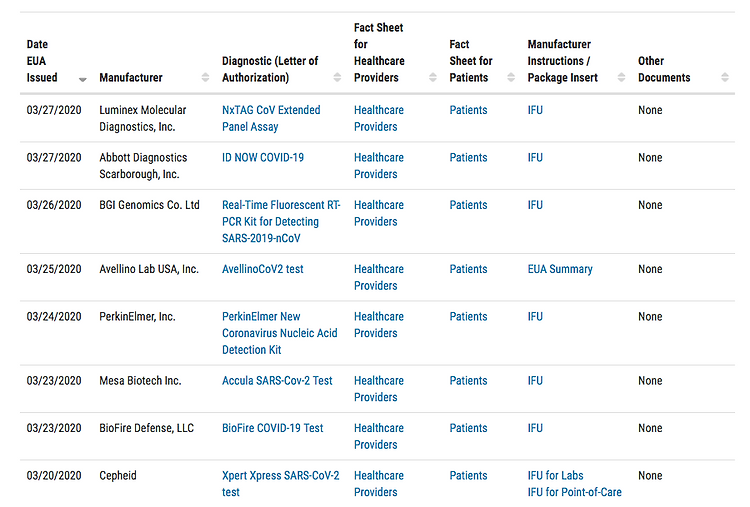This screenshot has width=750, height=507.
Task: Sort by Diagnostic (Letter of Authorization) arrows
Action: (x=337, y=77)
